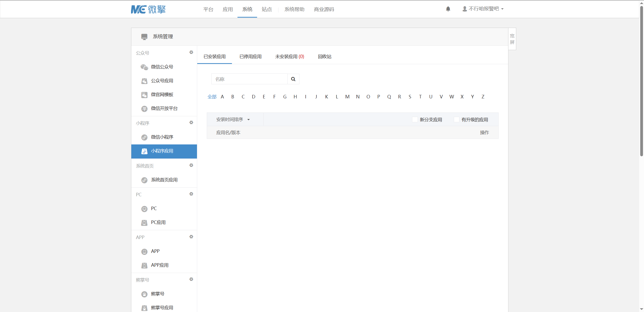Click the search magnifier button

click(x=293, y=79)
